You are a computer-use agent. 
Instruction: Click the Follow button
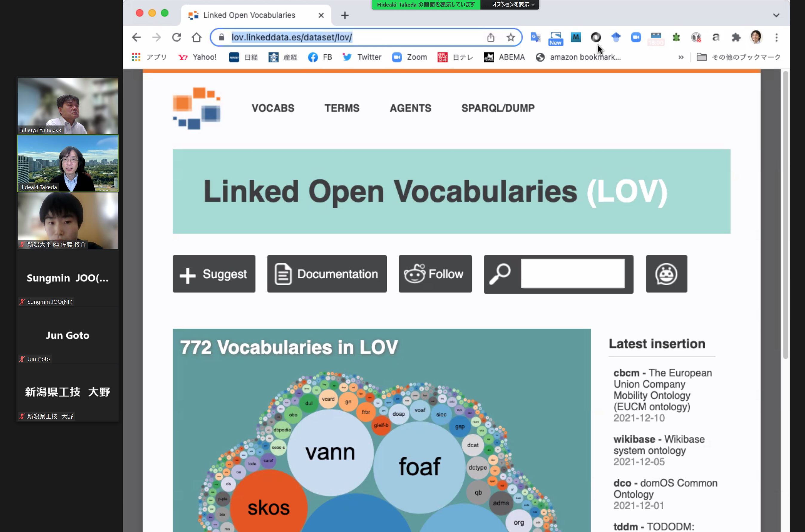coord(435,274)
